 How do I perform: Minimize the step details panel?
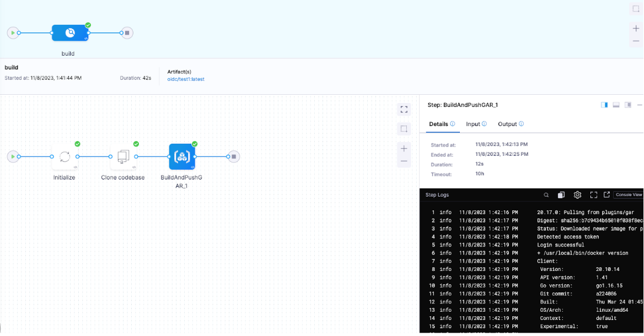pos(640,105)
